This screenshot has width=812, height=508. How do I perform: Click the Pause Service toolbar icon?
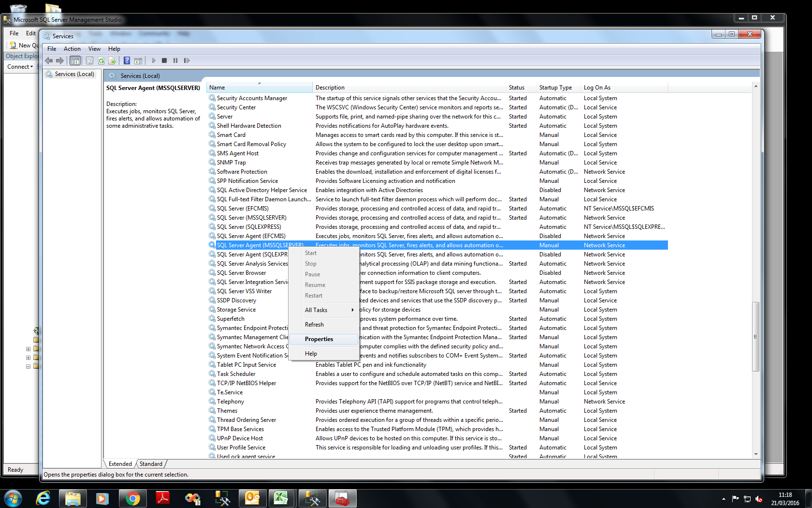pyautogui.click(x=175, y=60)
